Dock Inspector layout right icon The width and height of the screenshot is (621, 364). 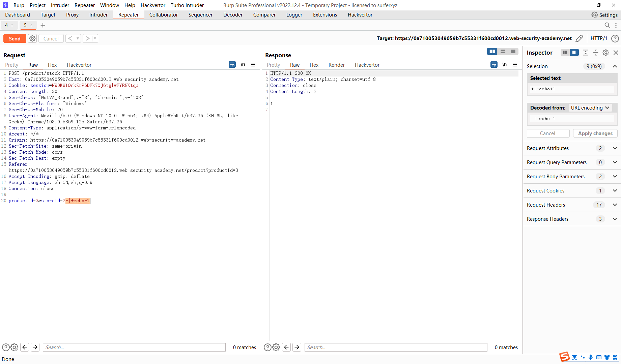[574, 52]
